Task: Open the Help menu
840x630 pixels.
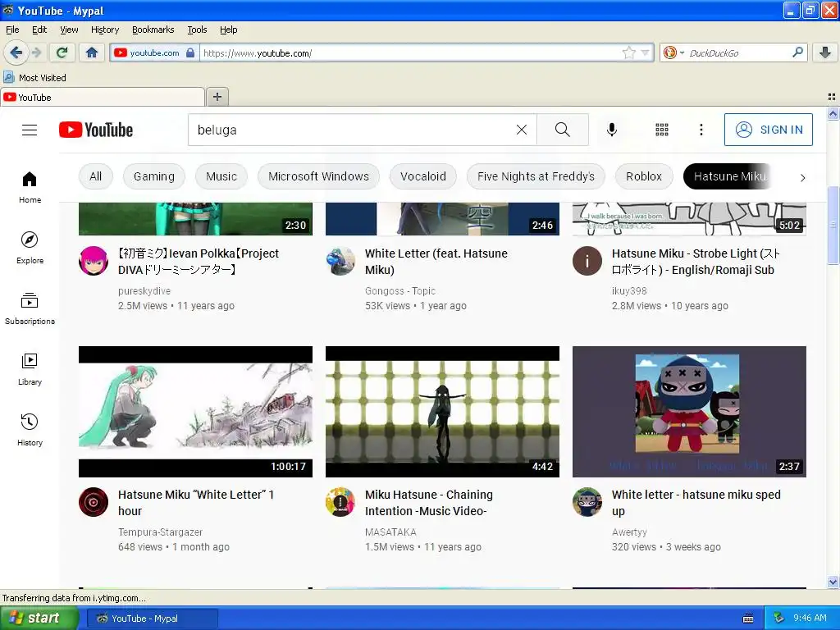Action: point(228,30)
